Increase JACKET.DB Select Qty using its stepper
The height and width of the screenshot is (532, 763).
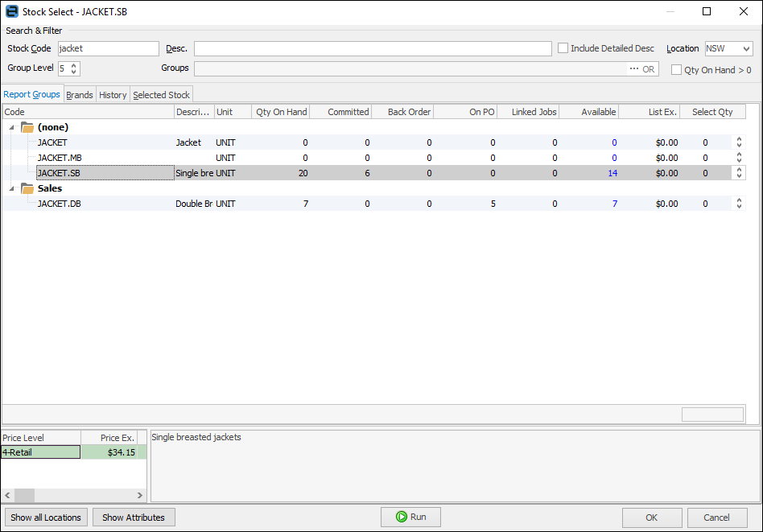(739, 200)
